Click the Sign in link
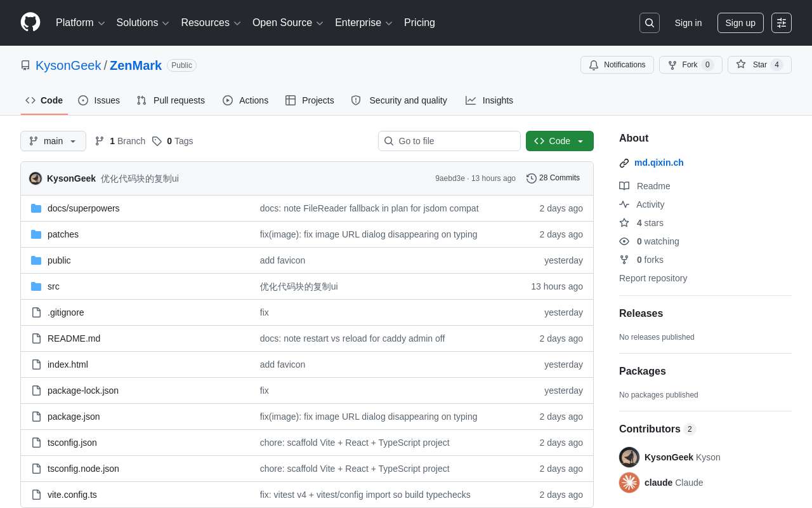The height and width of the screenshot is (508, 812). pos(688,23)
